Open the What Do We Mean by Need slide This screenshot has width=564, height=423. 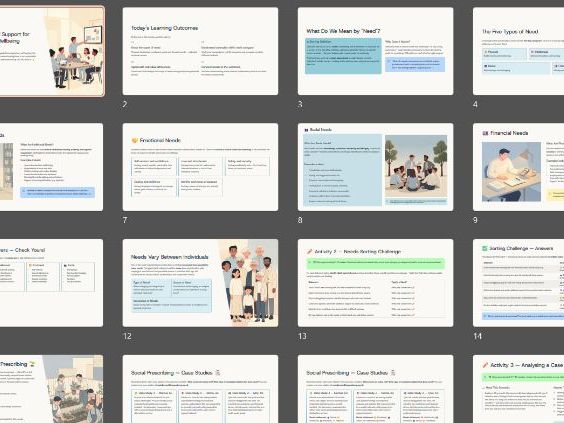click(375, 51)
